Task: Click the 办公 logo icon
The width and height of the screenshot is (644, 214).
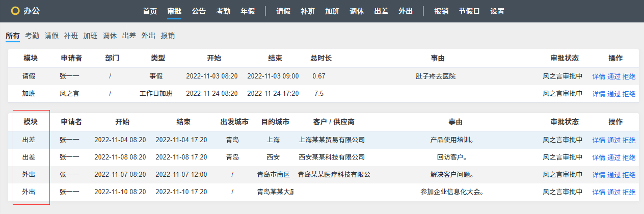Action: tap(15, 11)
